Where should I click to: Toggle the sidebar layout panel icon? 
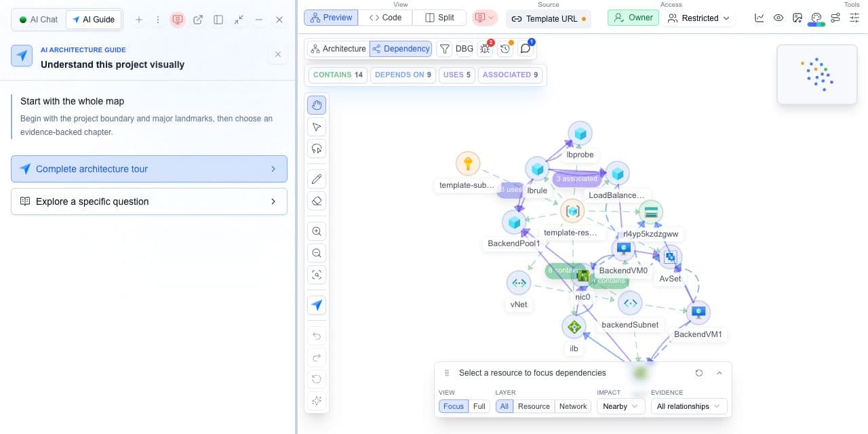[x=218, y=20]
